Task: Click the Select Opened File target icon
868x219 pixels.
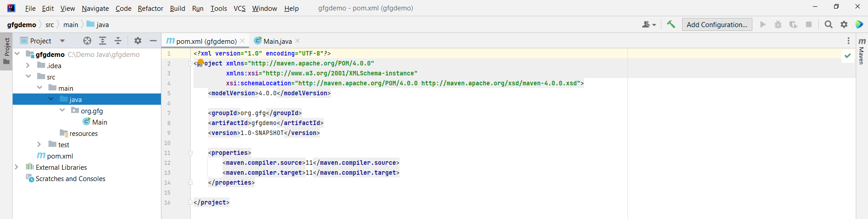Action: tap(87, 41)
